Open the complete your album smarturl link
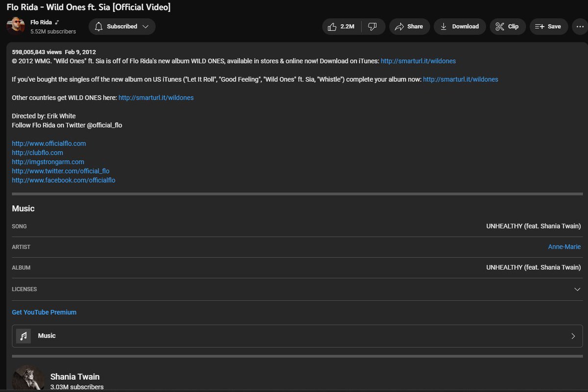This screenshot has height=392, width=588. (x=461, y=79)
